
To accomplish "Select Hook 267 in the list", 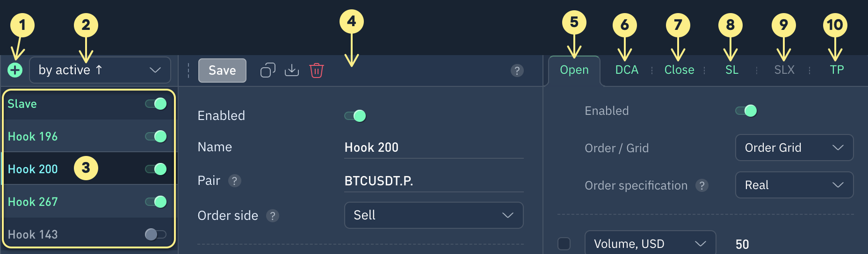I will point(33,202).
